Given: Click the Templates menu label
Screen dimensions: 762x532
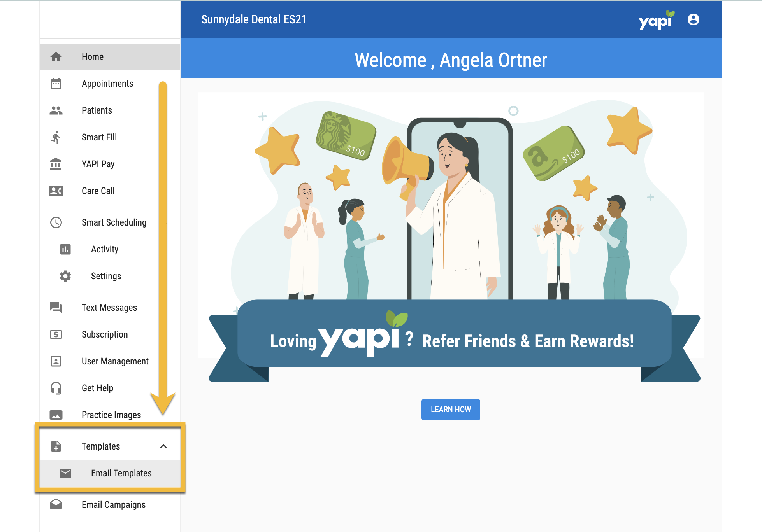Looking at the screenshot, I should tap(101, 446).
